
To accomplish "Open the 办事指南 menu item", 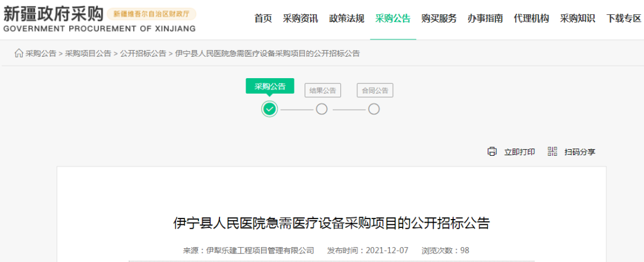I will click(x=485, y=19).
